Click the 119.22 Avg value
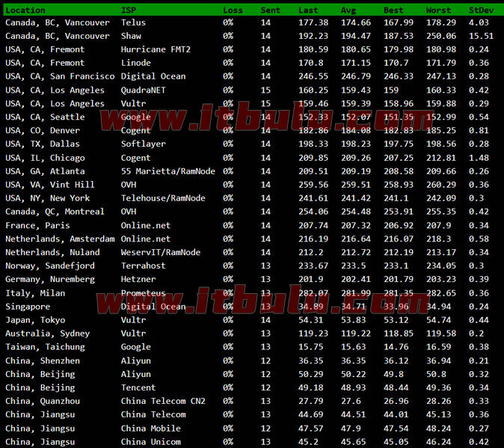Screen dimensions: 504x448 pos(356,334)
